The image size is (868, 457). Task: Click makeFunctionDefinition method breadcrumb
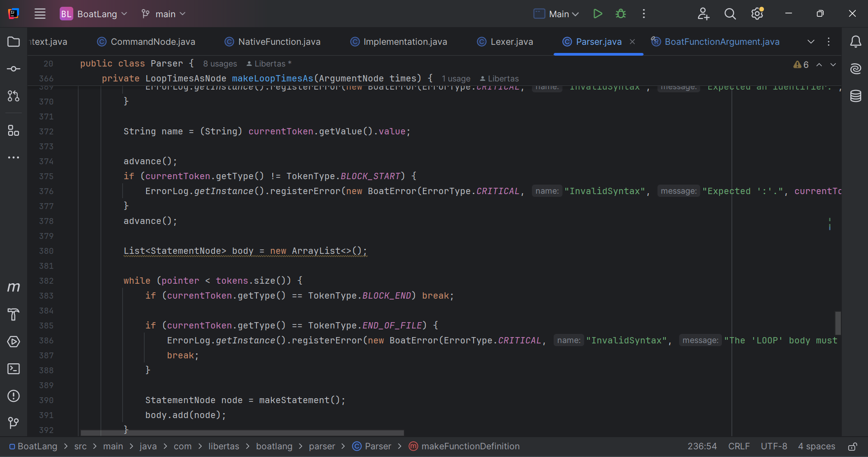coord(464,446)
